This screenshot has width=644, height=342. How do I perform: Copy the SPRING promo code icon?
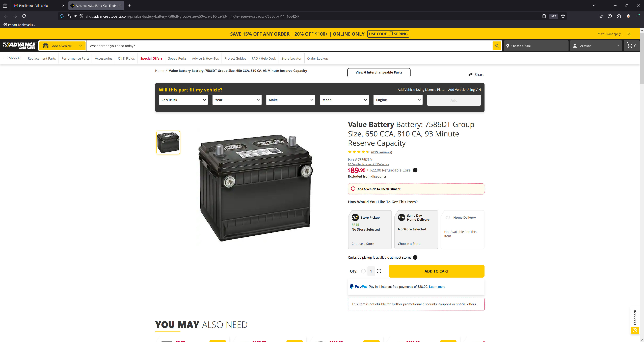pos(391,34)
